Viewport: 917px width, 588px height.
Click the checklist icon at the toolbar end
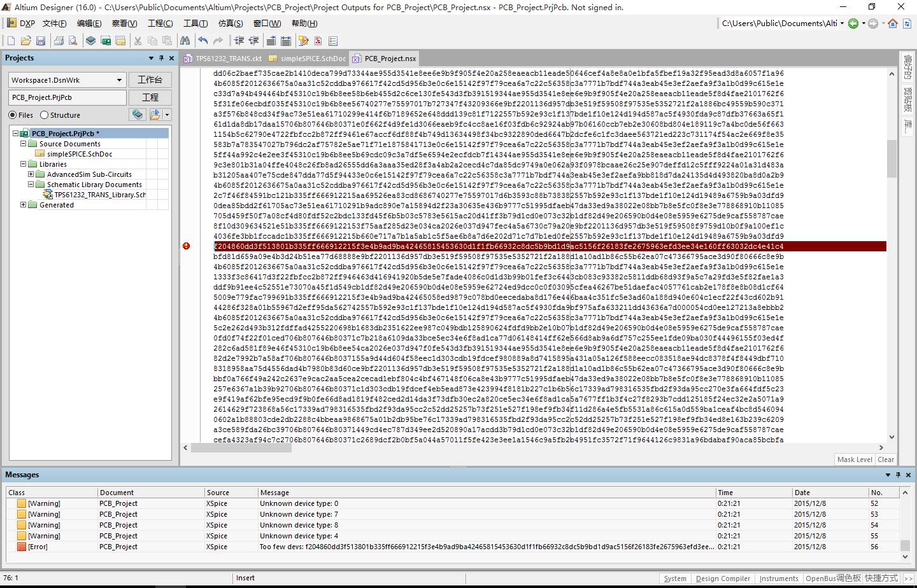click(x=333, y=41)
